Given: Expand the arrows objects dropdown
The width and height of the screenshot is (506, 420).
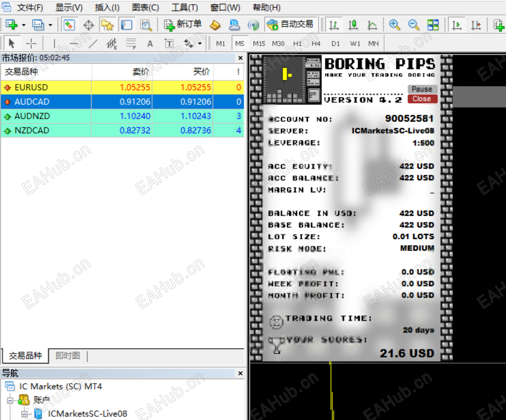Looking at the screenshot, I should pyautogui.click(x=200, y=44).
